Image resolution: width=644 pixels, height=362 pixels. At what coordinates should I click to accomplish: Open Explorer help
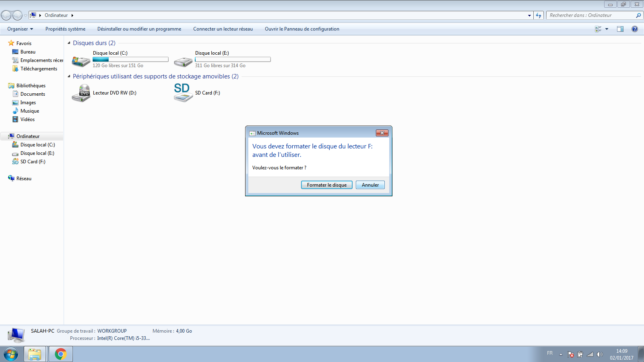click(635, 29)
